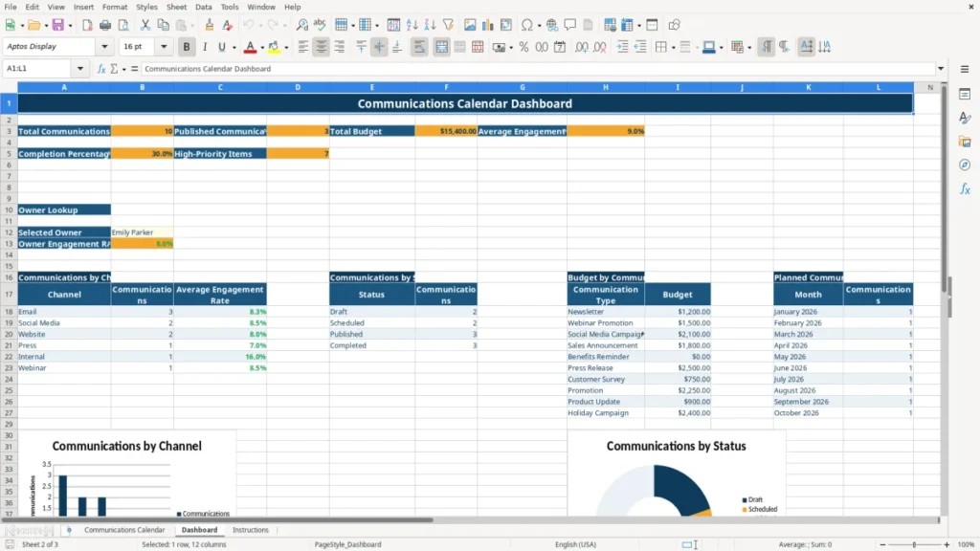The height and width of the screenshot is (551, 980).
Task: Toggle Align Left
Action: pyautogui.click(x=303, y=47)
